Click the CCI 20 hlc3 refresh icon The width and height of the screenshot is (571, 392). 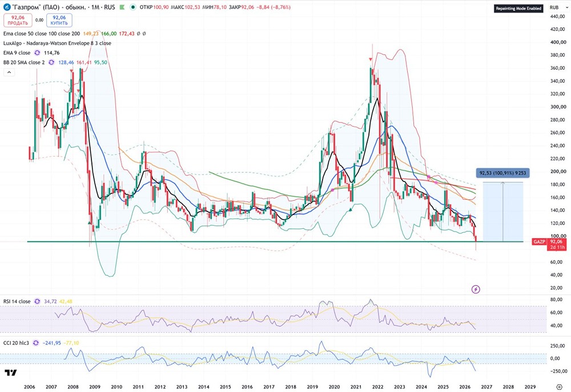pos(35,343)
